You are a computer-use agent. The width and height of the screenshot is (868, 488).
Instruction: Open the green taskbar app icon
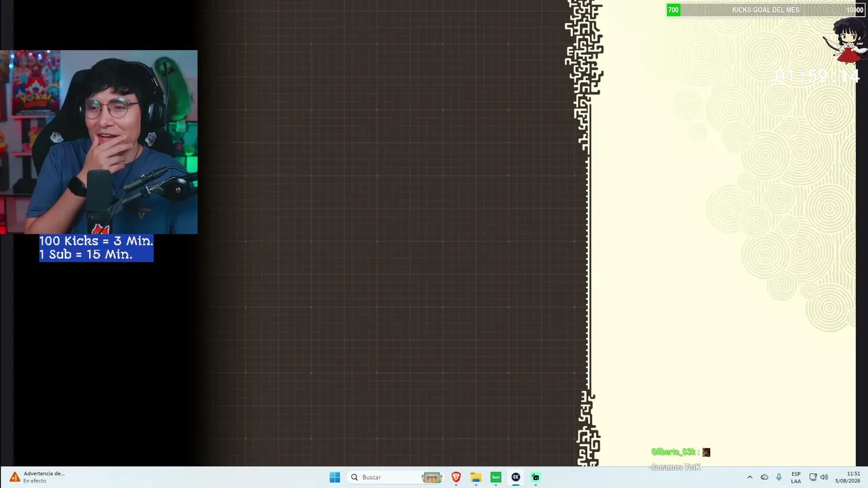click(496, 477)
